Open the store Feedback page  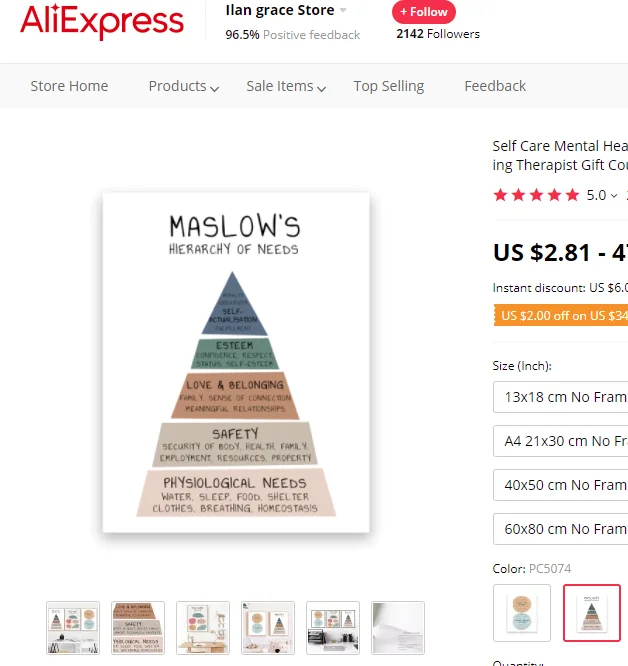(495, 86)
